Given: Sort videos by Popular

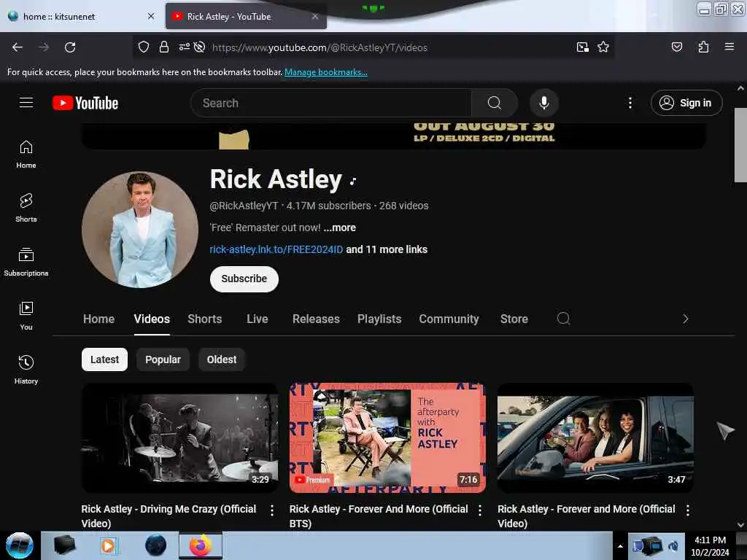Looking at the screenshot, I should pyautogui.click(x=163, y=359).
